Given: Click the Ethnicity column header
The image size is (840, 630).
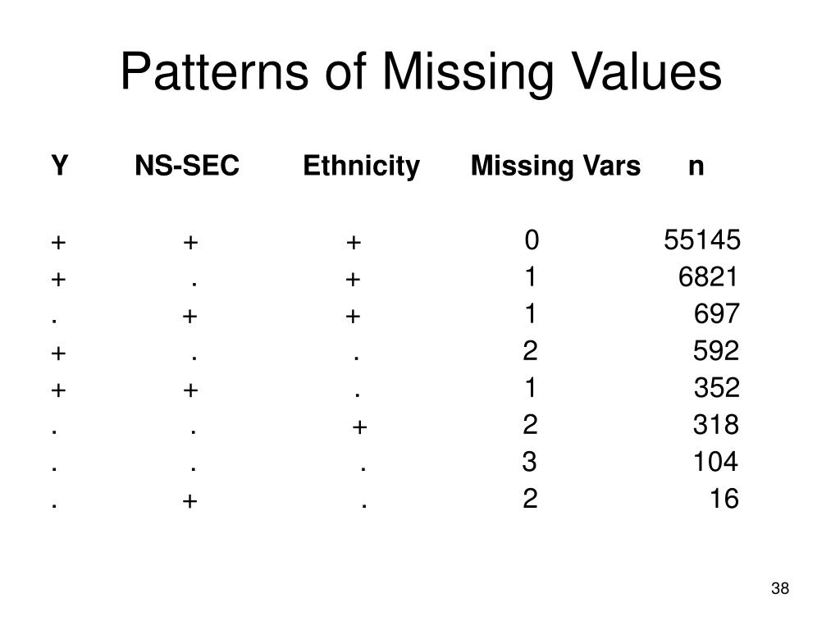Looking at the screenshot, I should [x=361, y=167].
